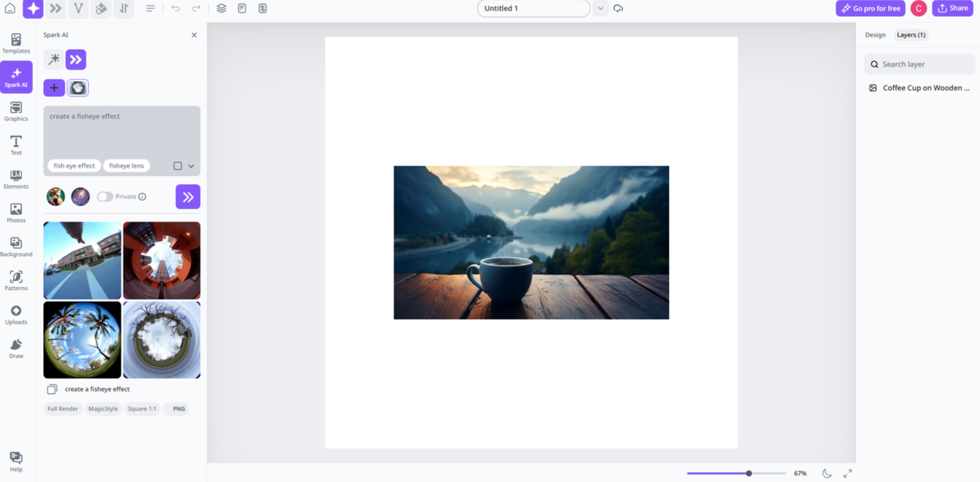This screenshot has width=980, height=482.
Task: Click the Go Pro for free button
Action: point(870,8)
